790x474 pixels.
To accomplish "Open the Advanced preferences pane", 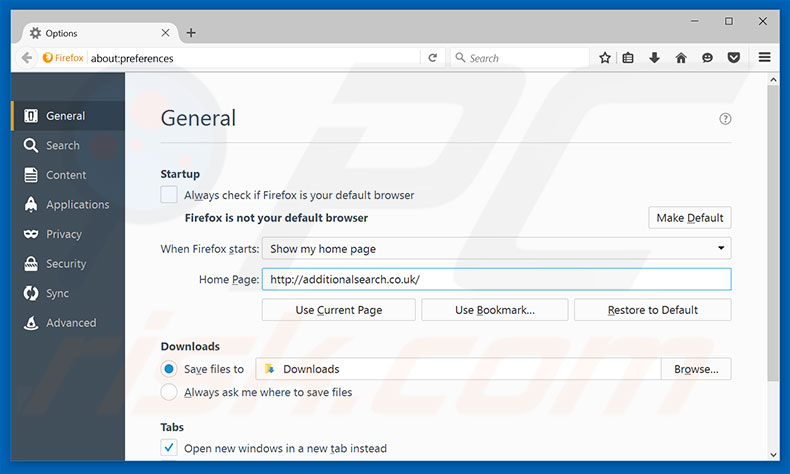I will 68,323.
